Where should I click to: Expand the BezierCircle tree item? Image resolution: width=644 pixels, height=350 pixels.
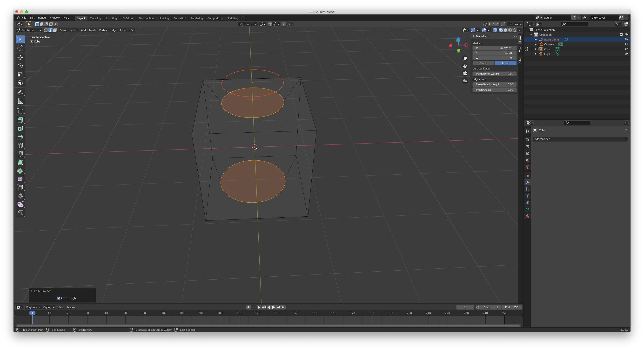(536, 40)
